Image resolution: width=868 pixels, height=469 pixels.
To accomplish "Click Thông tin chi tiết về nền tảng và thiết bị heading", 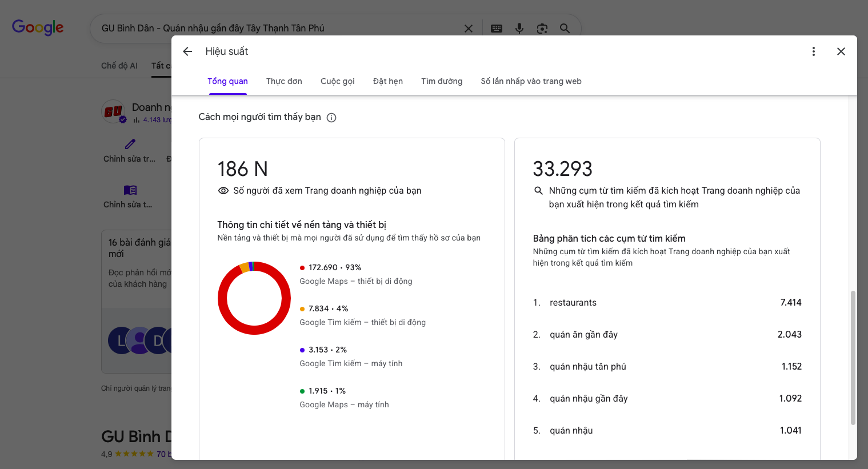I will tap(302, 225).
